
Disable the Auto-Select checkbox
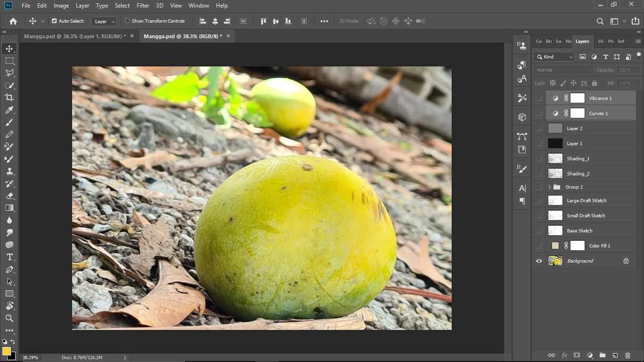54,21
